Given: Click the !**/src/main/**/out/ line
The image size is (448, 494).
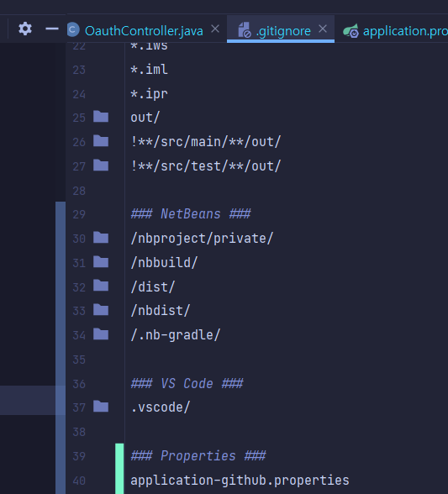Looking at the screenshot, I should 206,142.
